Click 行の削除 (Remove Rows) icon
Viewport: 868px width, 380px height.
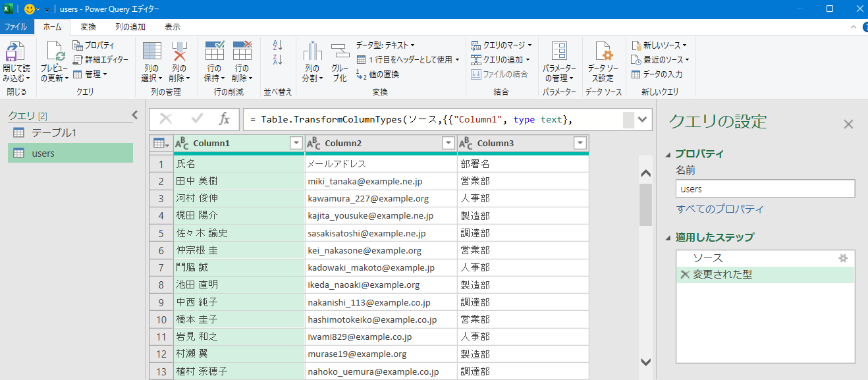tap(242, 51)
